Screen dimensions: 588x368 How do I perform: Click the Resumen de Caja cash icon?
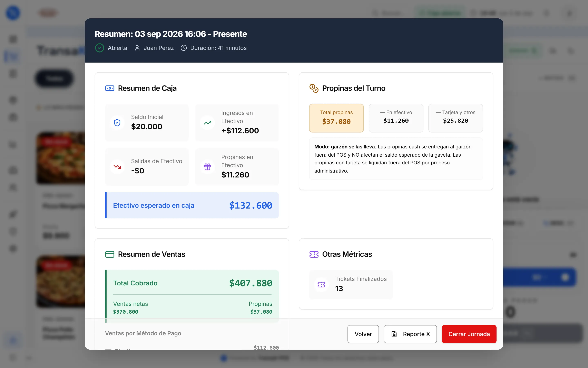(x=110, y=88)
